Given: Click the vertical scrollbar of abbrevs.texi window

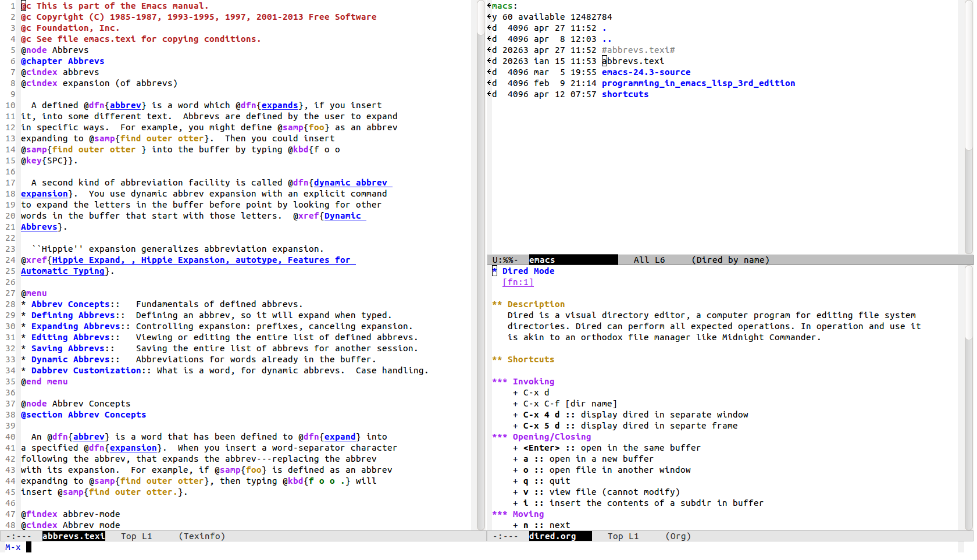Looking at the screenshot, I should (481, 265).
